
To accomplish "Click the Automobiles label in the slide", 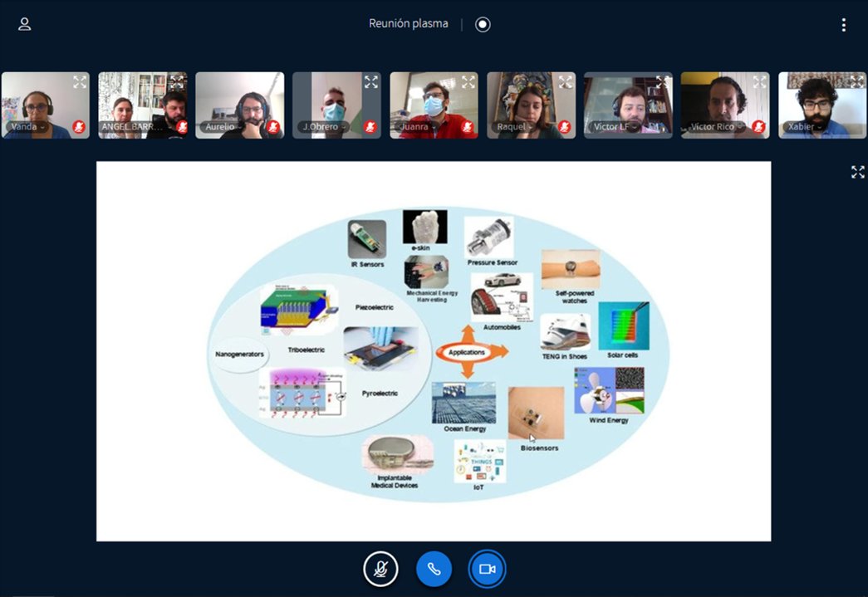I will [x=502, y=327].
